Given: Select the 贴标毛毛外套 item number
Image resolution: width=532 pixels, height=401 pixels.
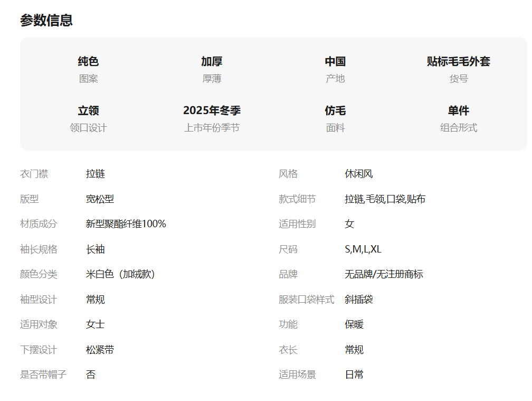Looking at the screenshot, I should click(458, 61).
